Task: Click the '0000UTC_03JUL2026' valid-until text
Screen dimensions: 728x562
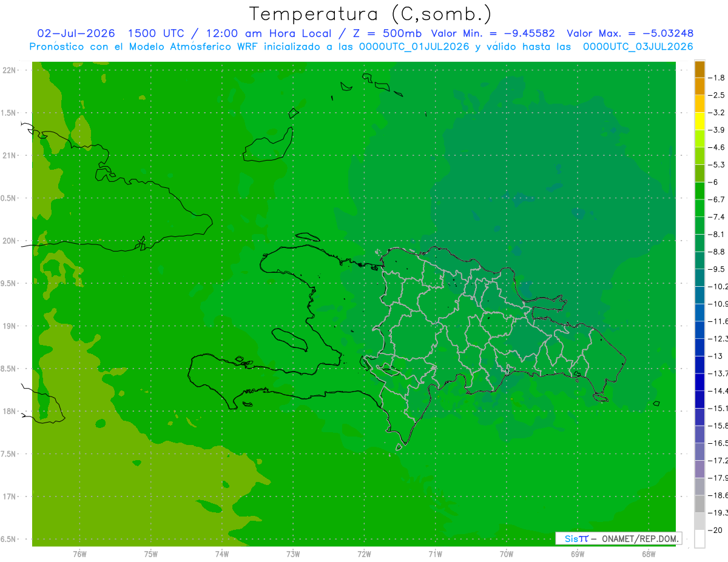Action: 637,47
